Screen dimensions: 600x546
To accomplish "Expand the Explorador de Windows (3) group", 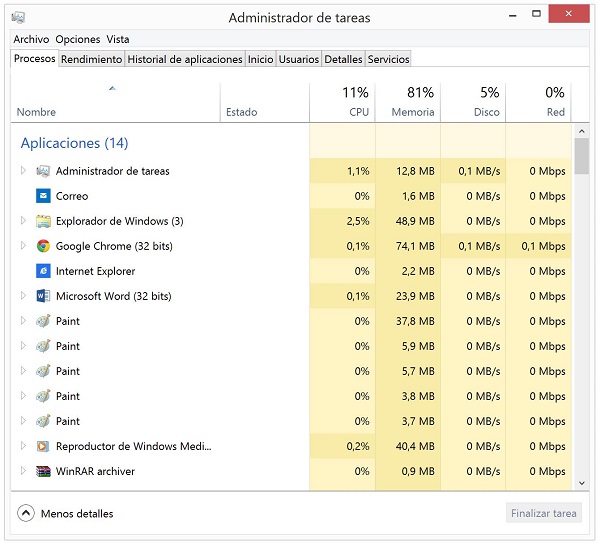I will click(23, 221).
